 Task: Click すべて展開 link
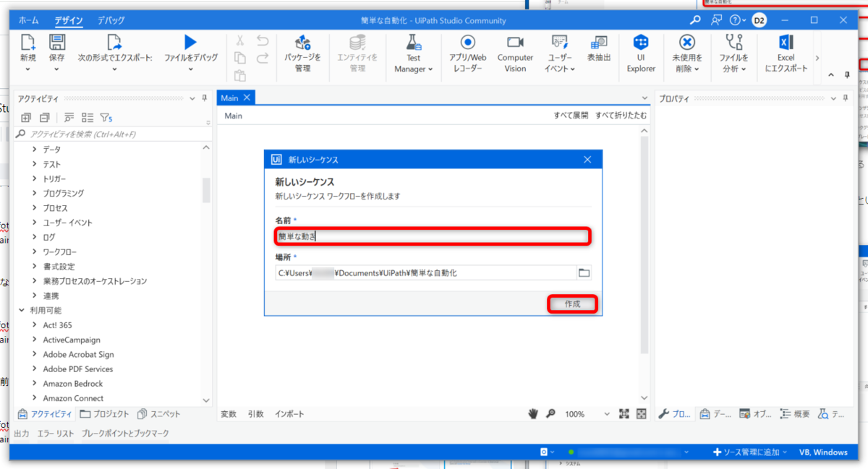(571, 116)
